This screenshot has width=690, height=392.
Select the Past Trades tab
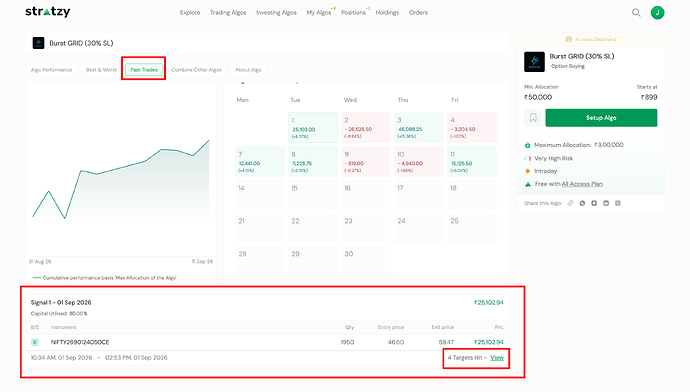coord(144,70)
